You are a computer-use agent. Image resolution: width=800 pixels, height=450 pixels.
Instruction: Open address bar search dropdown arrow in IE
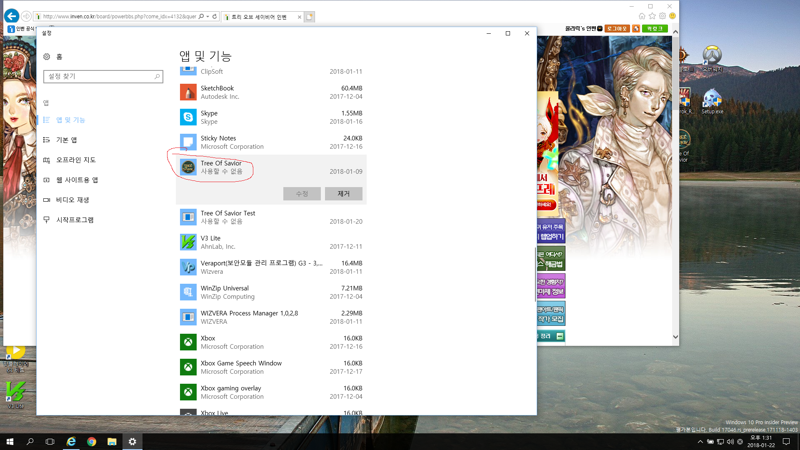[x=208, y=16]
